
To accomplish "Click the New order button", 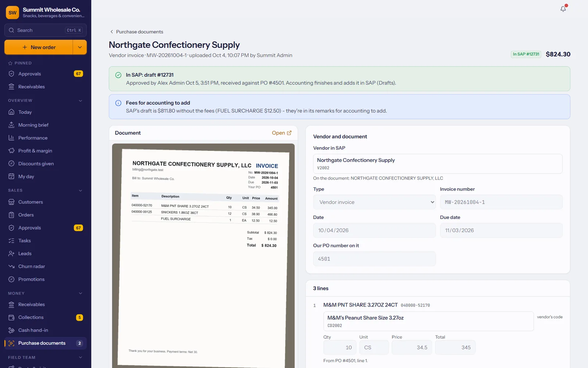I will (x=39, y=47).
